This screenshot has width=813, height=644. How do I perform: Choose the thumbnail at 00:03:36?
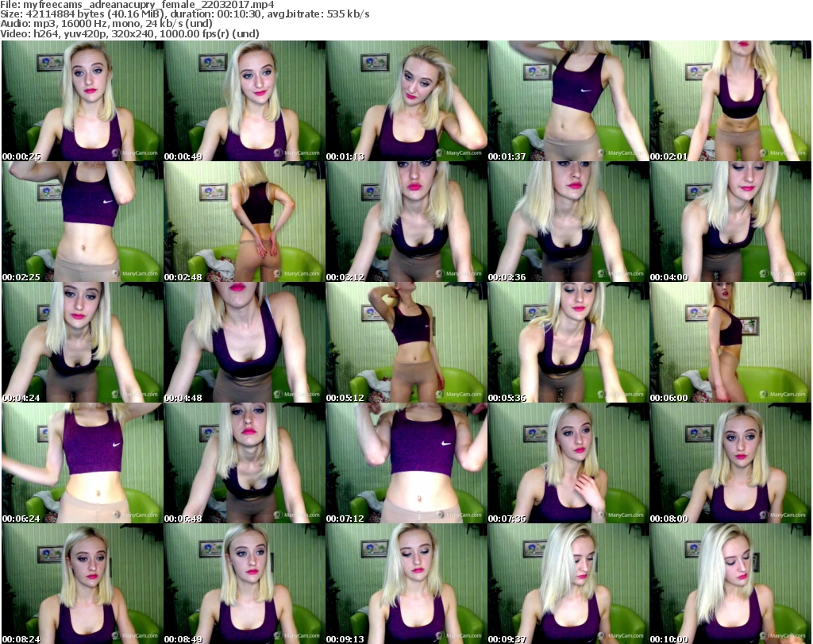pos(568,222)
